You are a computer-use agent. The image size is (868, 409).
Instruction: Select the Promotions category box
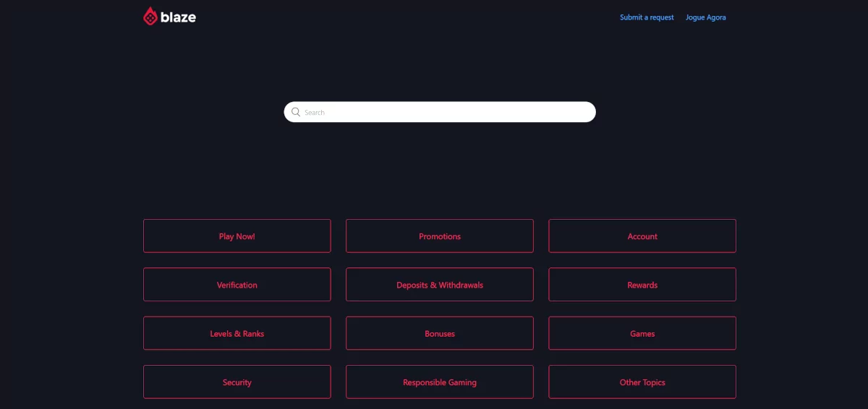pos(440,236)
